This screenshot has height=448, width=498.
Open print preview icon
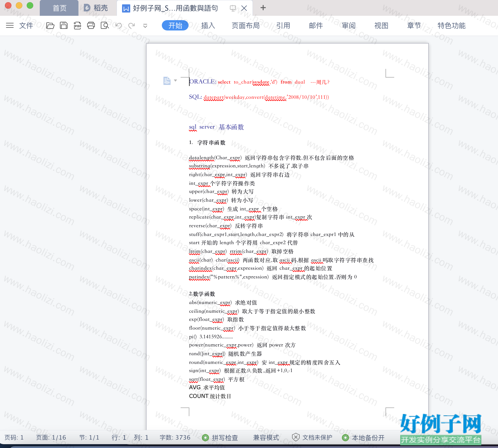click(x=105, y=26)
